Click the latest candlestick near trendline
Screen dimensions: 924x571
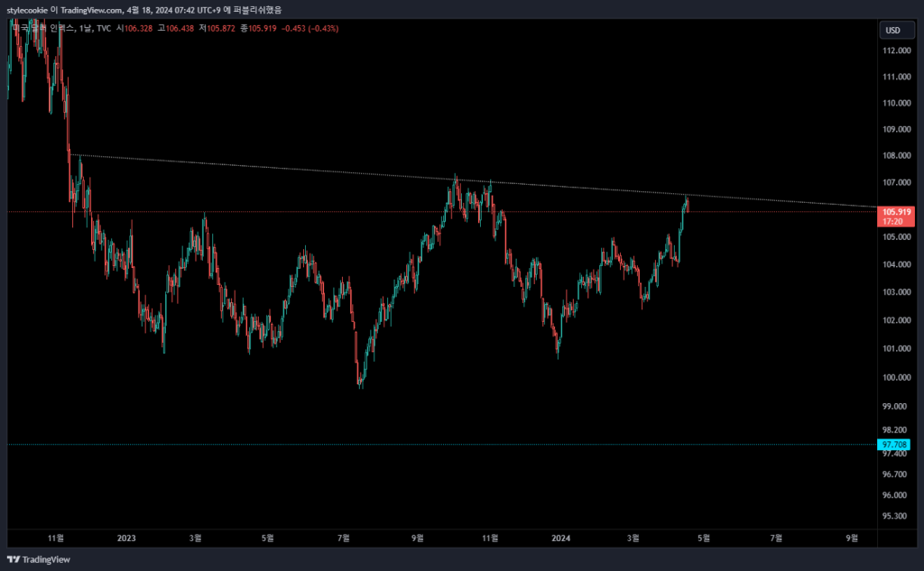point(687,203)
